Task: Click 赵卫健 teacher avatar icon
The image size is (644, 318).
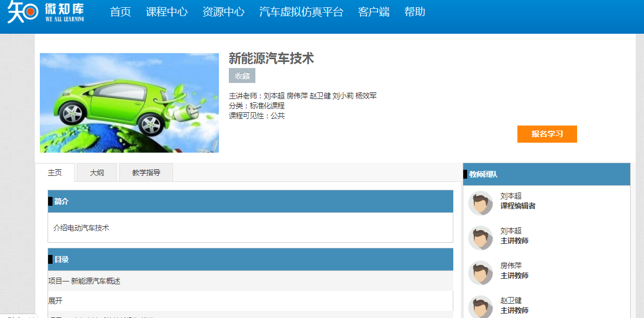Action: point(480,307)
